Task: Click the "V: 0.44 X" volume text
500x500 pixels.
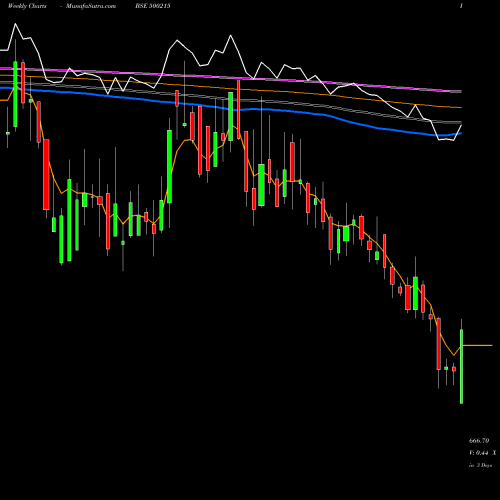Action: pos(482,453)
